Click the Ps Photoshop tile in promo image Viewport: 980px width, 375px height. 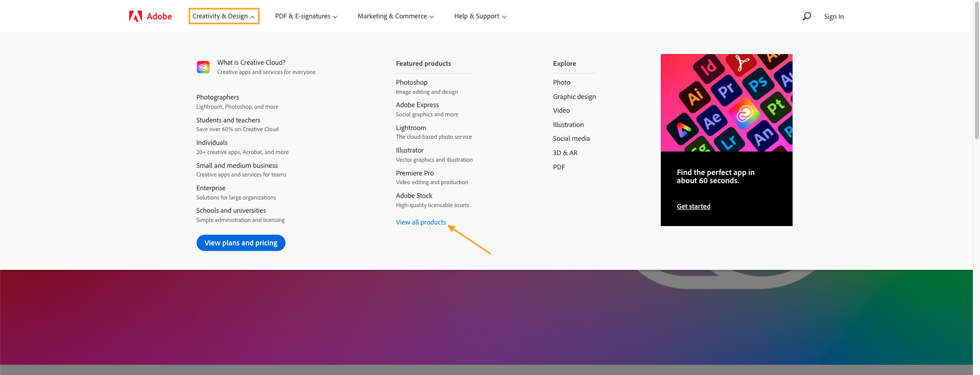(758, 84)
